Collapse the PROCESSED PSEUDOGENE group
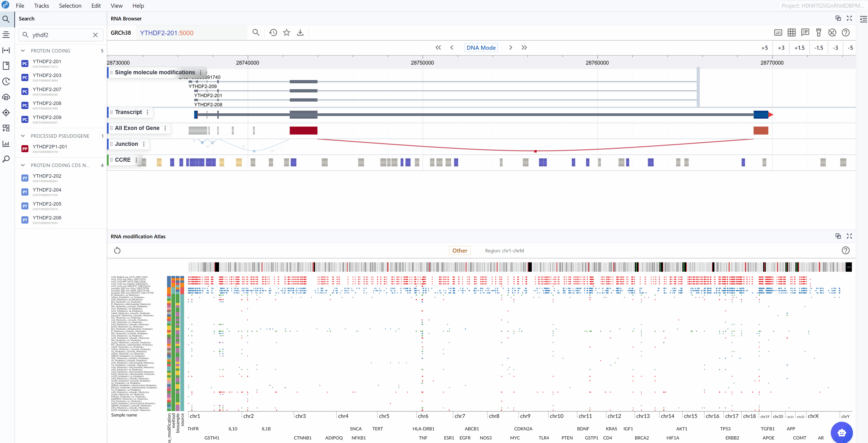The width and height of the screenshot is (868, 443). tap(23, 136)
